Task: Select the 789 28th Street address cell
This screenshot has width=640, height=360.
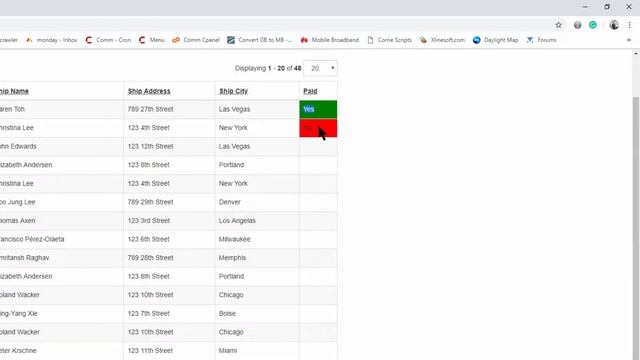Action: pos(169,258)
